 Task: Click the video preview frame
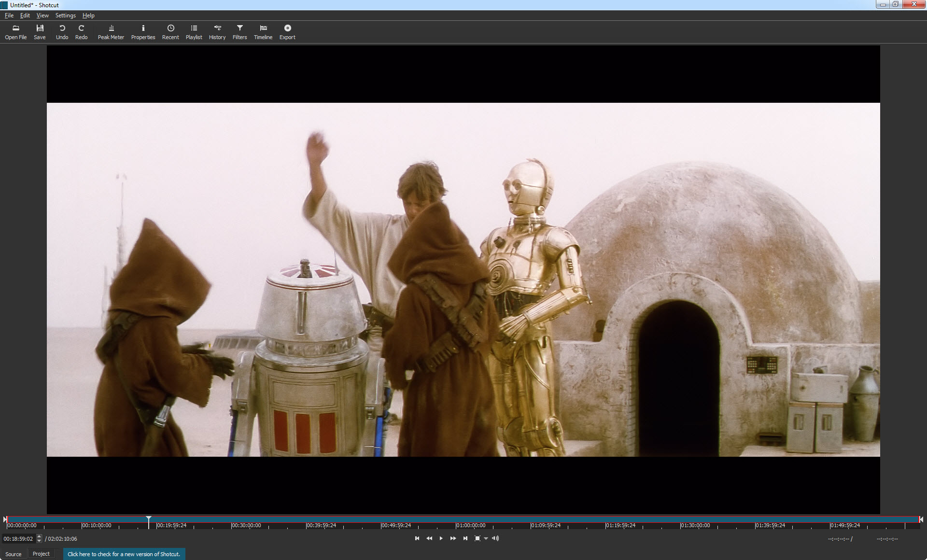click(x=463, y=280)
